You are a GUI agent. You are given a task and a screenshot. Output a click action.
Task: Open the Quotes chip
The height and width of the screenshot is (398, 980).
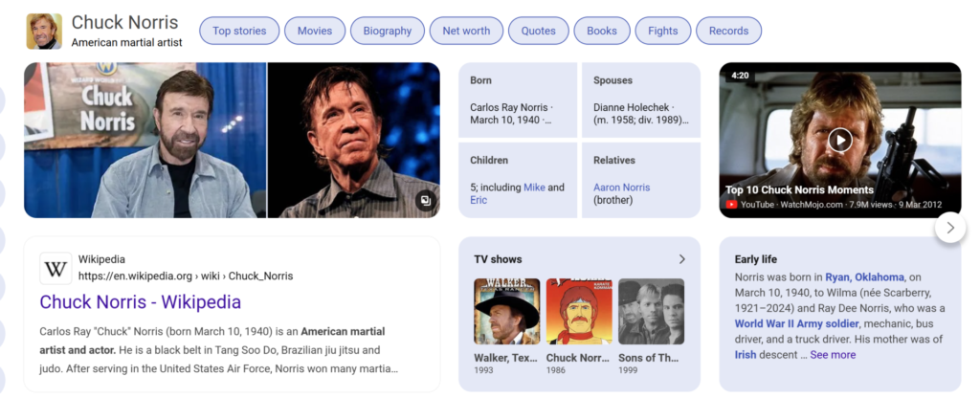tap(538, 31)
